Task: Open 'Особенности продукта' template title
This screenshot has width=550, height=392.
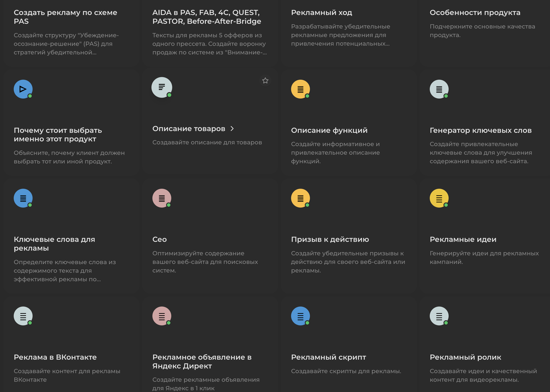Action: (475, 13)
